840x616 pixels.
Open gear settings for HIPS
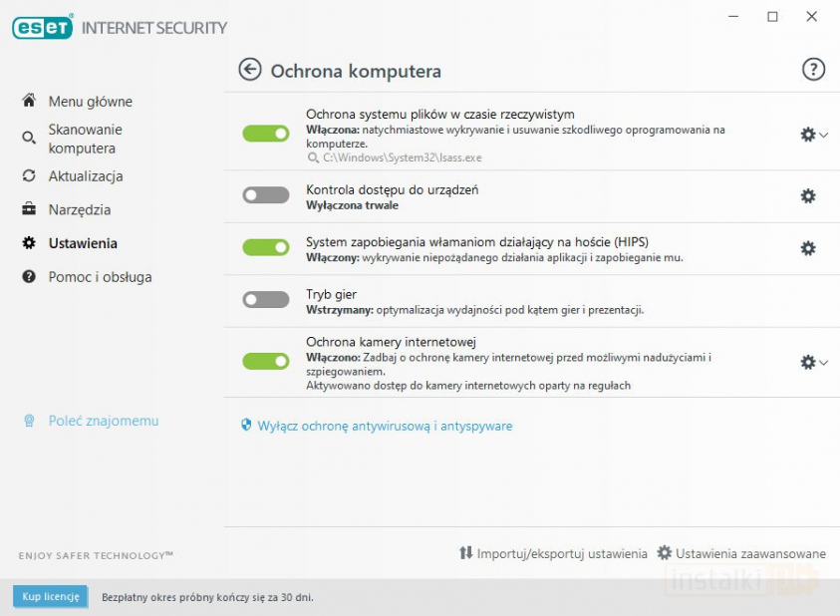click(808, 248)
